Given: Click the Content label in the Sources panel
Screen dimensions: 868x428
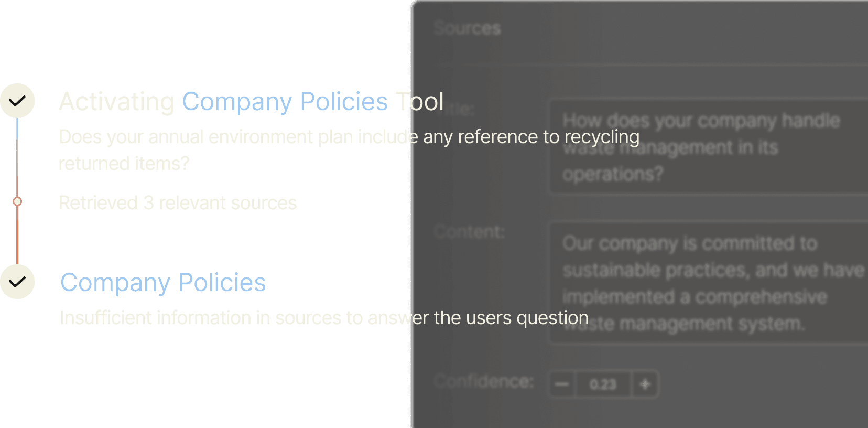Looking at the screenshot, I should click(x=470, y=232).
